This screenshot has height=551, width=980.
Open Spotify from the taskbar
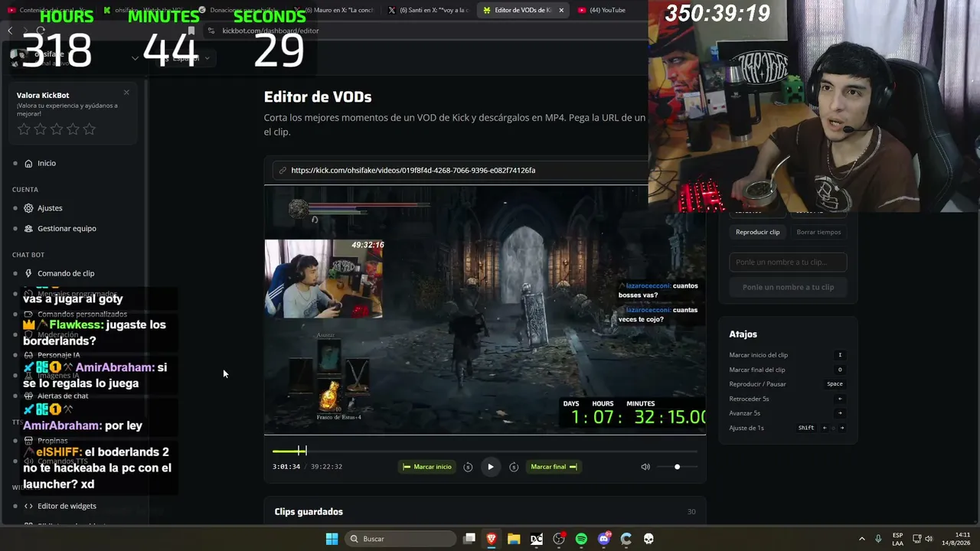pos(581,539)
